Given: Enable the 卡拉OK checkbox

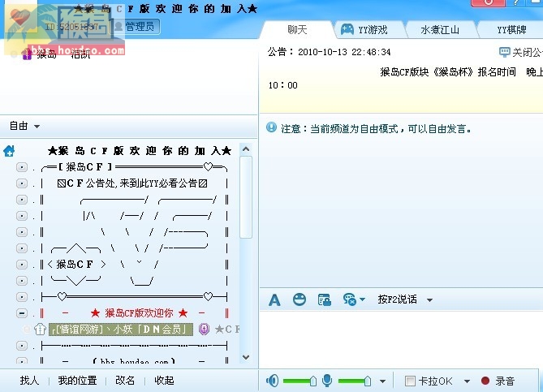Looking at the screenshot, I should 410,381.
